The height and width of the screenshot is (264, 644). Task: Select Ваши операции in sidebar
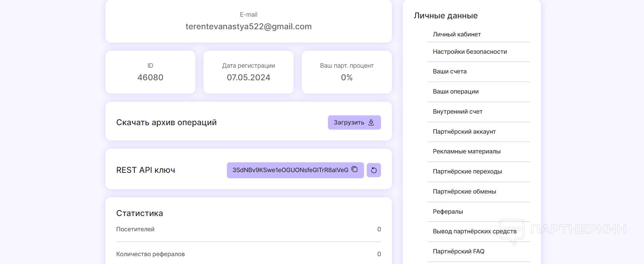pyautogui.click(x=456, y=92)
